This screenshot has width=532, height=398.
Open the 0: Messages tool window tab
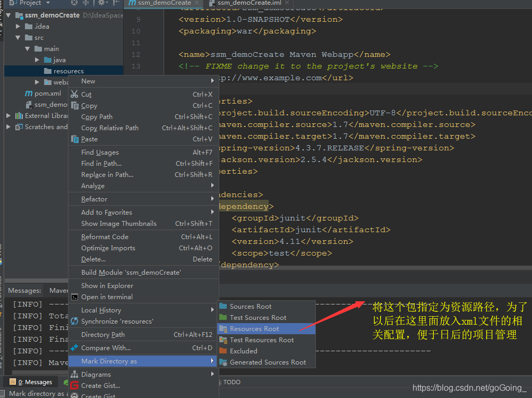click(x=31, y=382)
